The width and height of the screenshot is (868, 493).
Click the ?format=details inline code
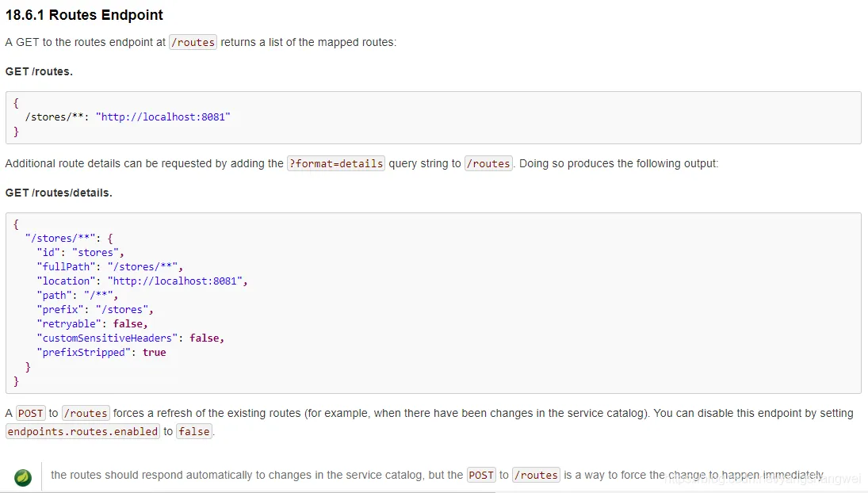(336, 163)
